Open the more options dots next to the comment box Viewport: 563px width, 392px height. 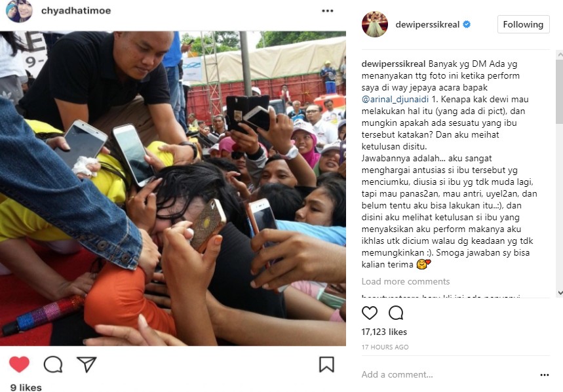click(x=545, y=375)
